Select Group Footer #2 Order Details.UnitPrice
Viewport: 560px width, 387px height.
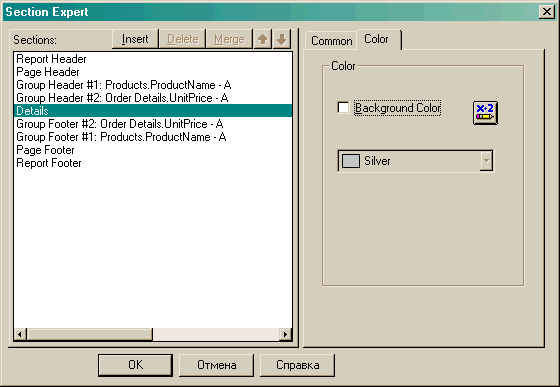(x=120, y=124)
